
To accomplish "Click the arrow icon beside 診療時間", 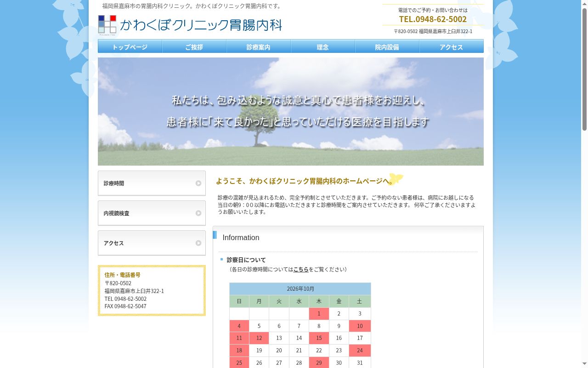I will coord(198,183).
